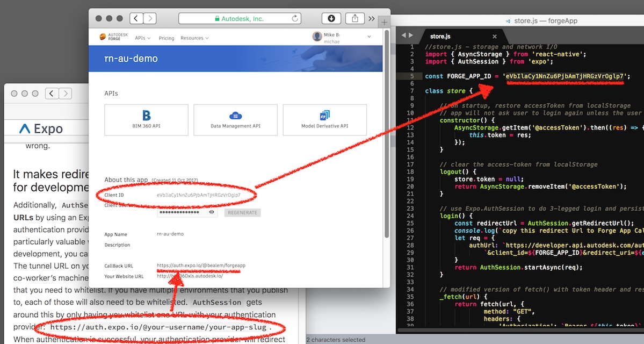
Task: Click the 'store.token = null;' code line
Action: pyautogui.click(x=489, y=179)
